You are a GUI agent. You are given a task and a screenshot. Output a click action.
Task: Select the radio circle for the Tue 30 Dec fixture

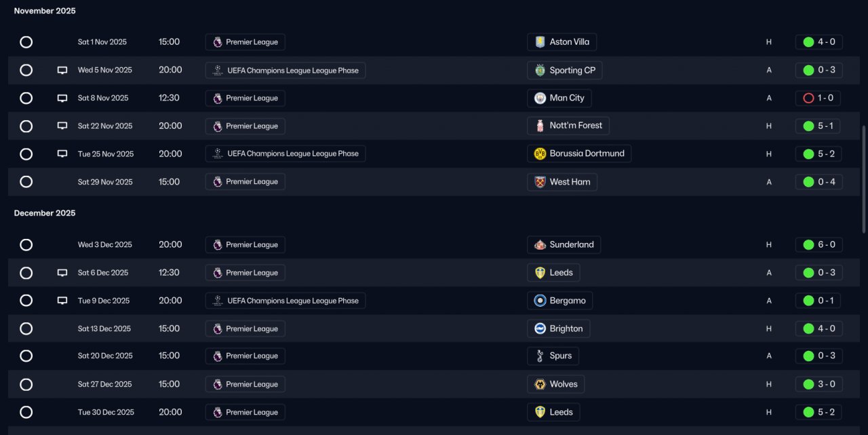coord(26,412)
